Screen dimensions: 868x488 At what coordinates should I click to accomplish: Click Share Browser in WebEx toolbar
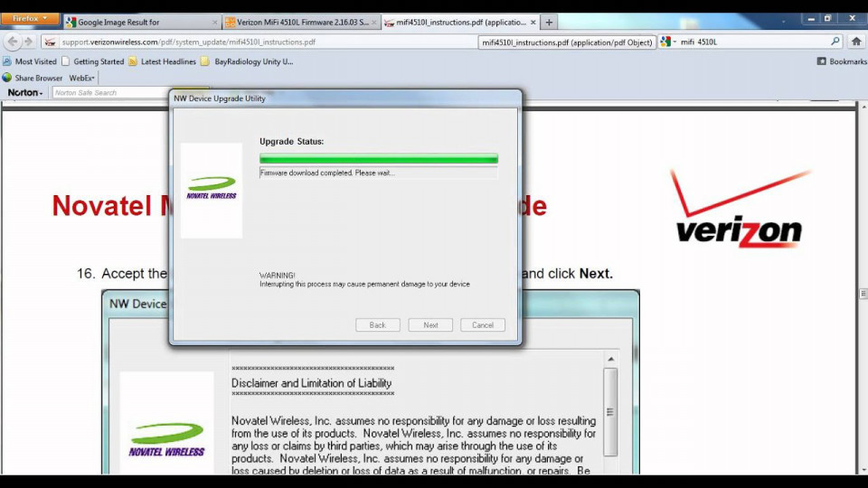point(33,78)
